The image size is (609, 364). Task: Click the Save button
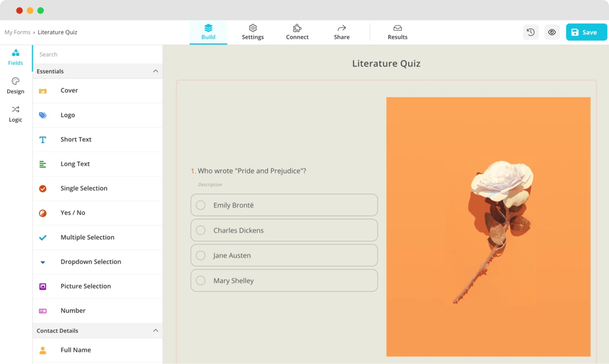click(586, 32)
